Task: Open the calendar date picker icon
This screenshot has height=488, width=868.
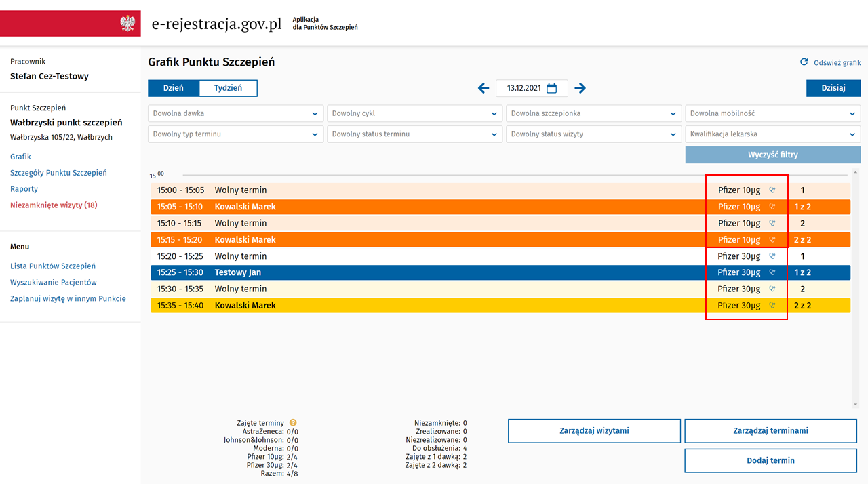Action: pos(552,88)
